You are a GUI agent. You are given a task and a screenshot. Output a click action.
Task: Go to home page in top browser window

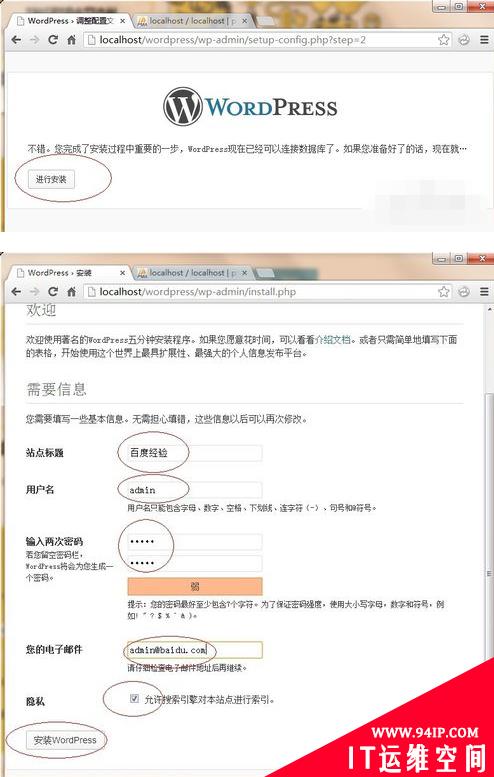tap(71, 40)
